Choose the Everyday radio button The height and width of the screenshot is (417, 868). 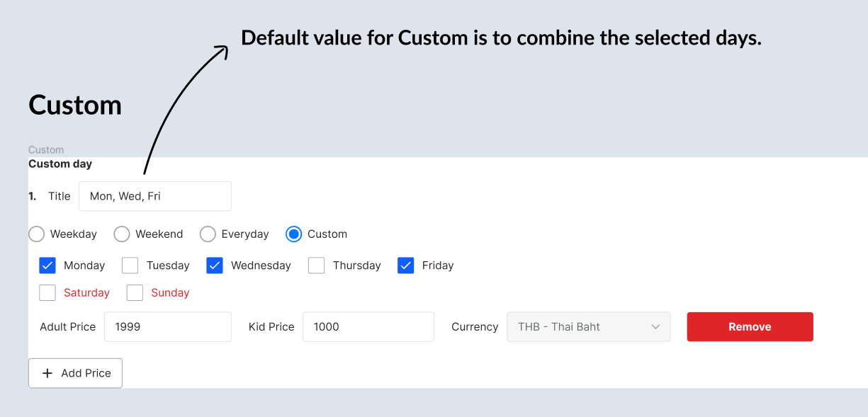point(208,234)
